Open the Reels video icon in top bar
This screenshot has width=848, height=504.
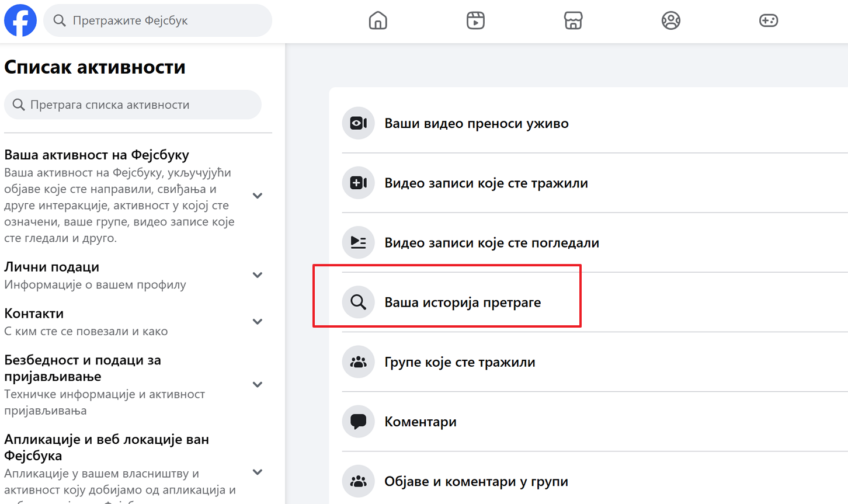point(475,21)
